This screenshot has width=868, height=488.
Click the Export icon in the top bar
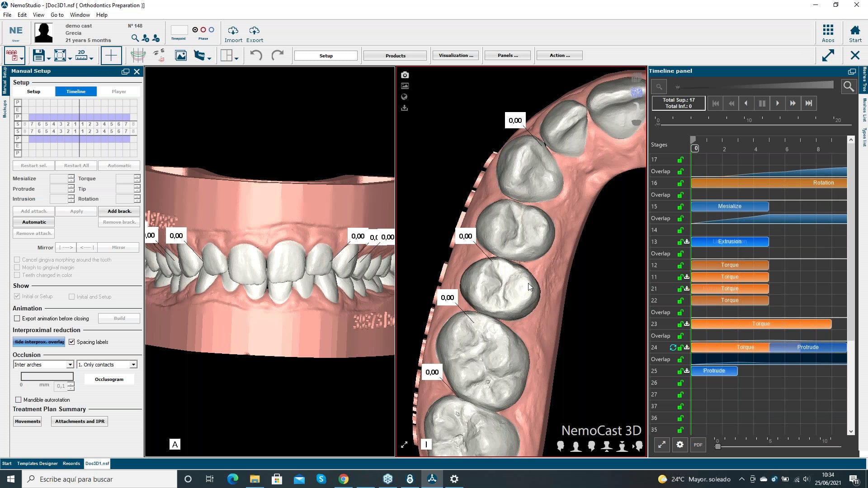(x=254, y=31)
